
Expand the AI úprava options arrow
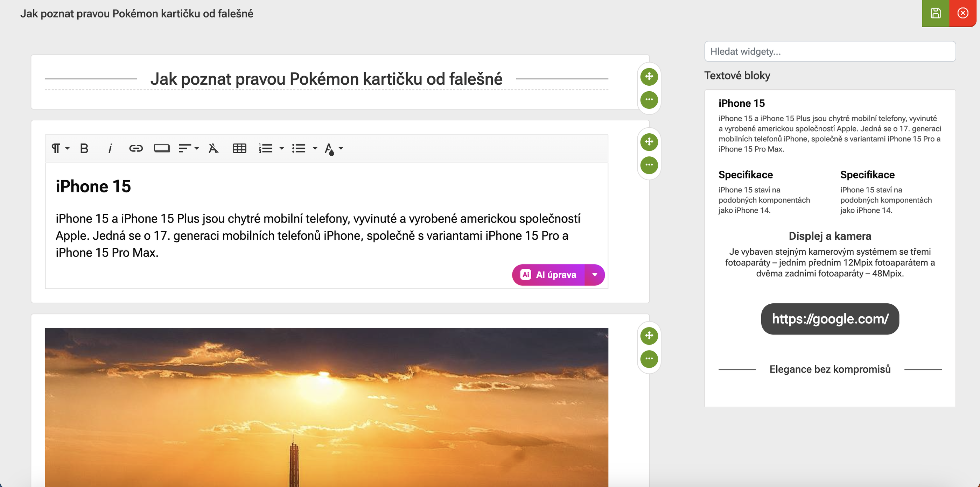pyautogui.click(x=595, y=275)
